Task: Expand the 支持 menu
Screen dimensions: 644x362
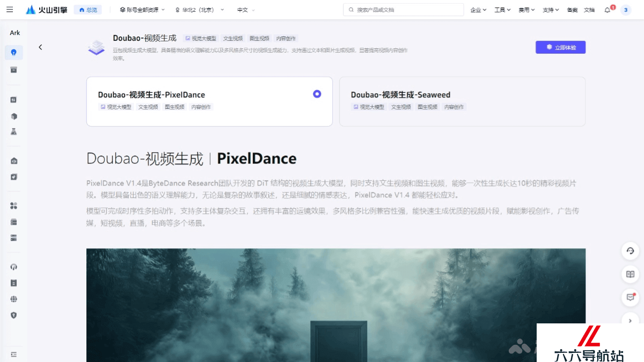Action: [551, 10]
